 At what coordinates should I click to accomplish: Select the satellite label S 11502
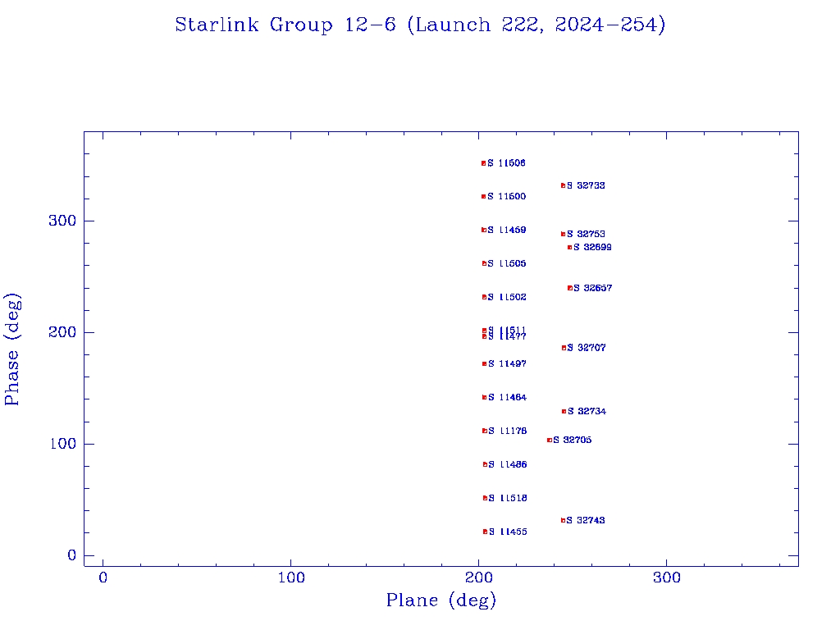(507, 297)
